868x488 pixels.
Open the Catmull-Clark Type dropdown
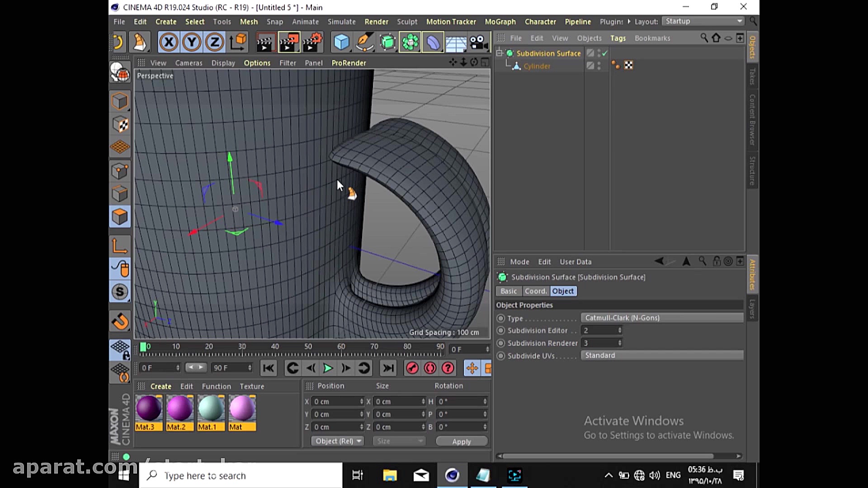pyautogui.click(x=662, y=318)
